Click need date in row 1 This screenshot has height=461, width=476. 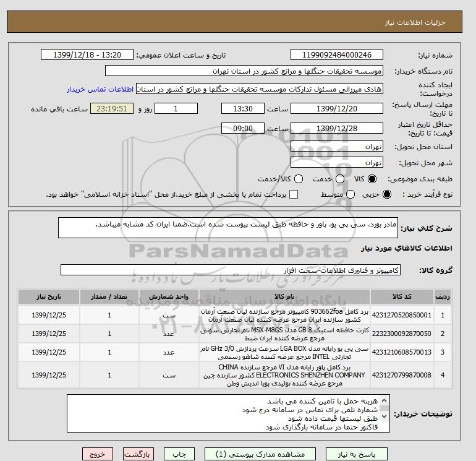pyautogui.click(x=49, y=315)
